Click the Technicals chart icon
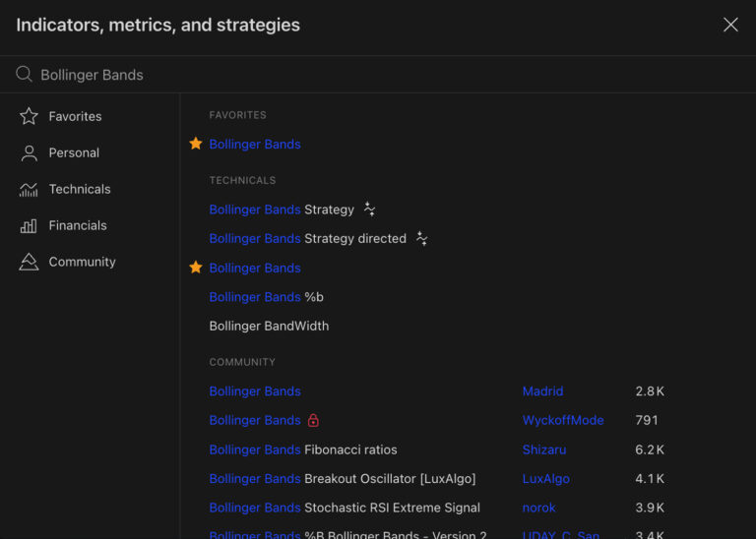The height and width of the screenshot is (539, 756). click(x=30, y=189)
